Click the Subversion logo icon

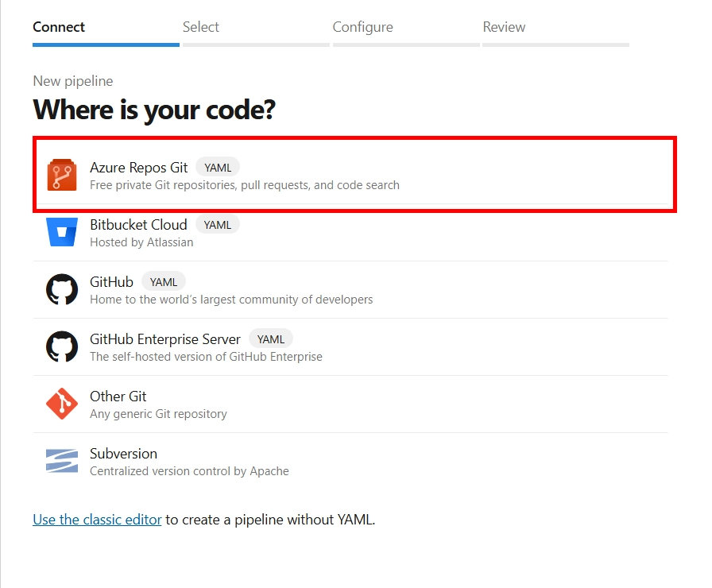coord(62,461)
